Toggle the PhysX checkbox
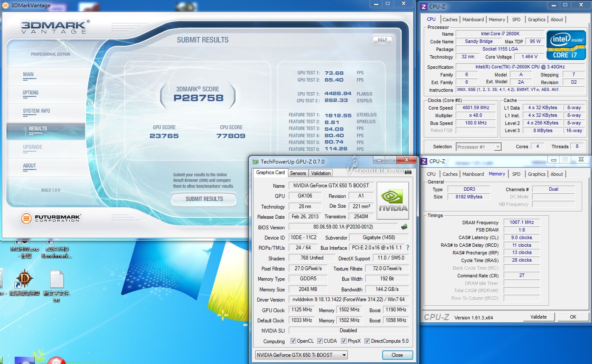This screenshot has width=592, height=364. pyautogui.click(x=343, y=341)
